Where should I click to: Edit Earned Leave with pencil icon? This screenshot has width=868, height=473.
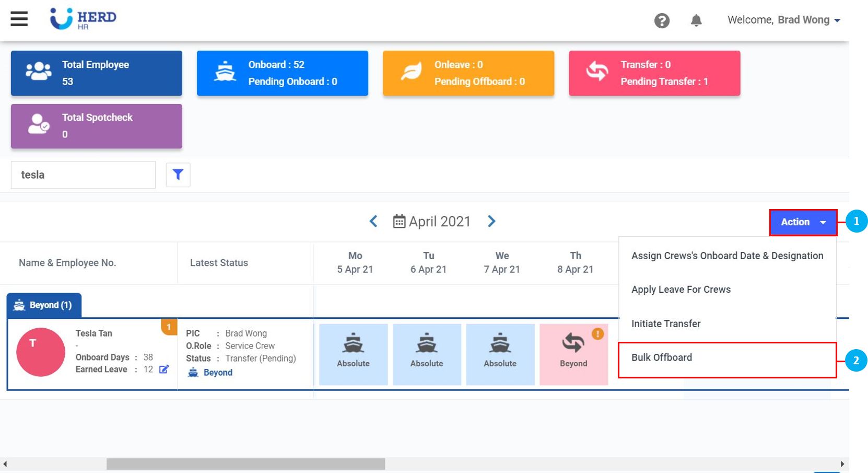coord(164,370)
